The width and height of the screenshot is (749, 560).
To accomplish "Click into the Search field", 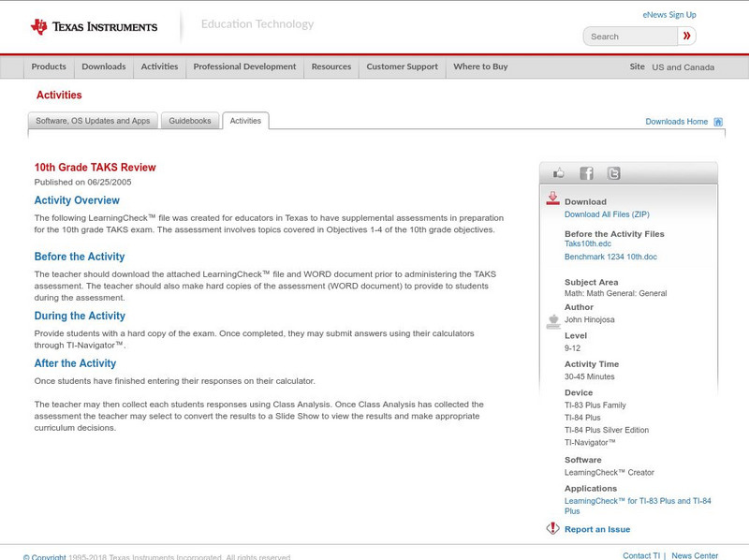I will coord(630,37).
